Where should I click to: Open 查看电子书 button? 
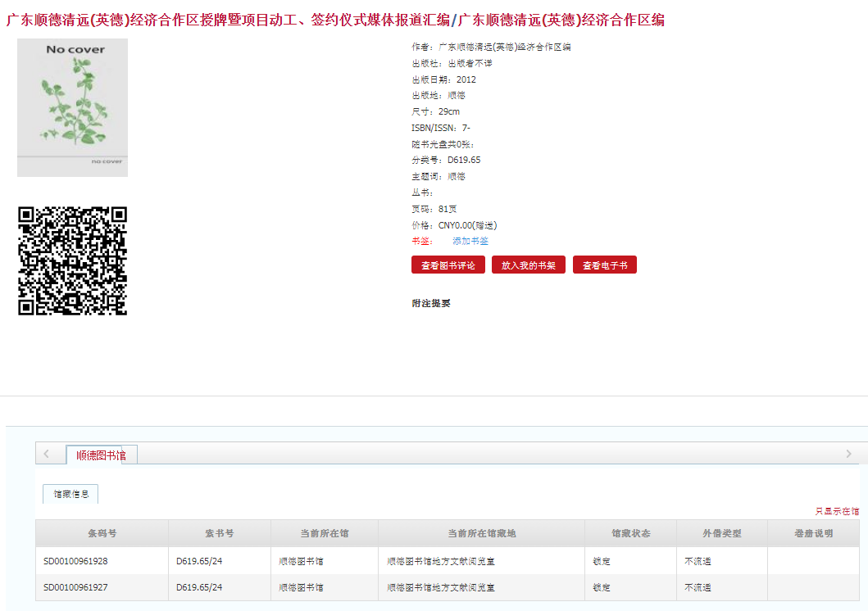coord(605,265)
